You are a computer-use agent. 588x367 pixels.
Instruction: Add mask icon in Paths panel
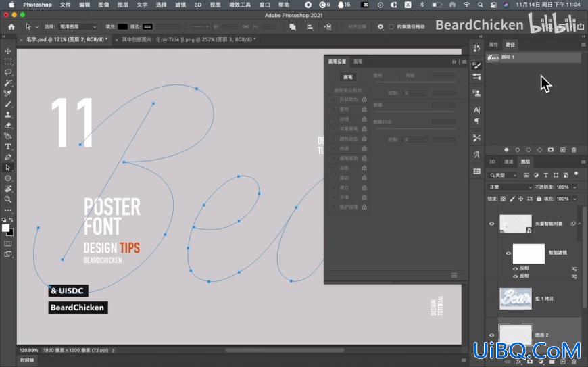[551, 150]
